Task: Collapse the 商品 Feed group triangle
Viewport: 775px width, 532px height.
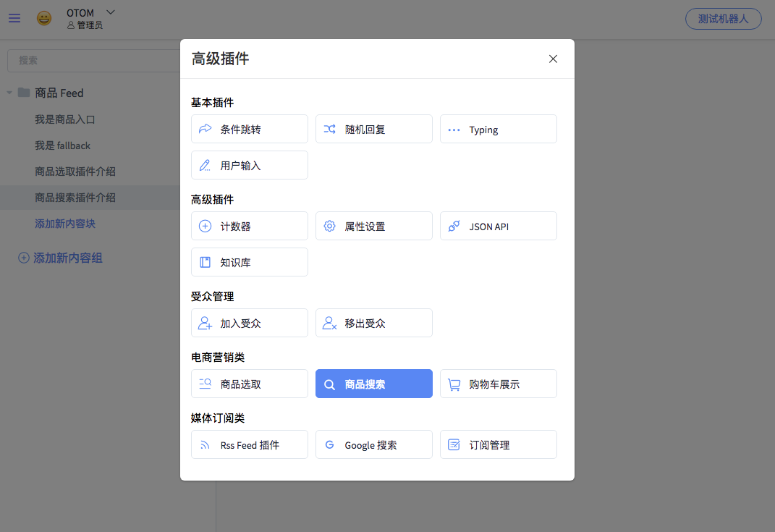Action: pos(9,93)
